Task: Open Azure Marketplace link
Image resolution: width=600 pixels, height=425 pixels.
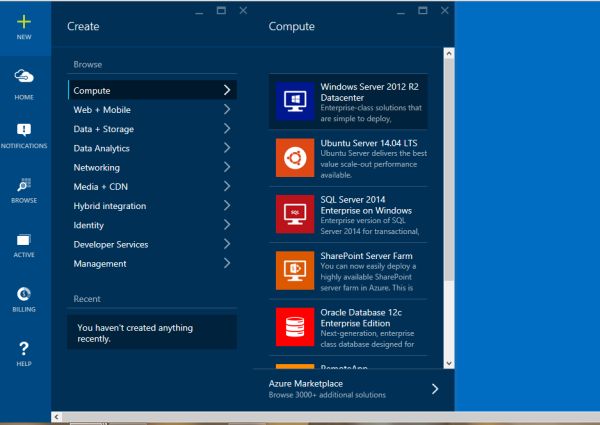Action: pyautogui.click(x=306, y=384)
